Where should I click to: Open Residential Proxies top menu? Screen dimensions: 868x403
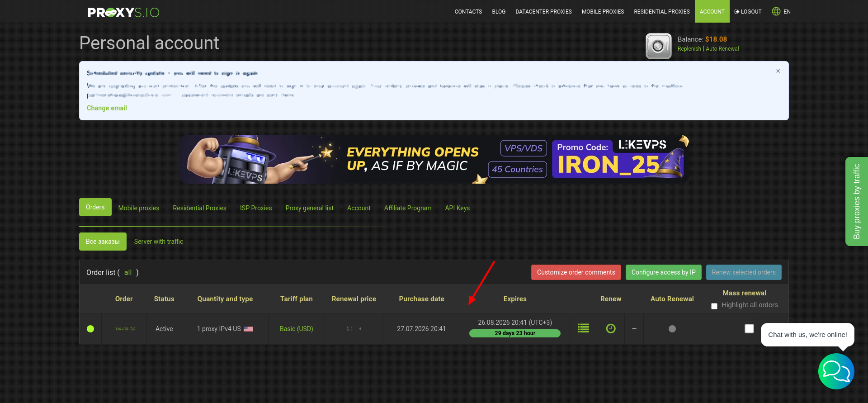pyautogui.click(x=662, y=12)
